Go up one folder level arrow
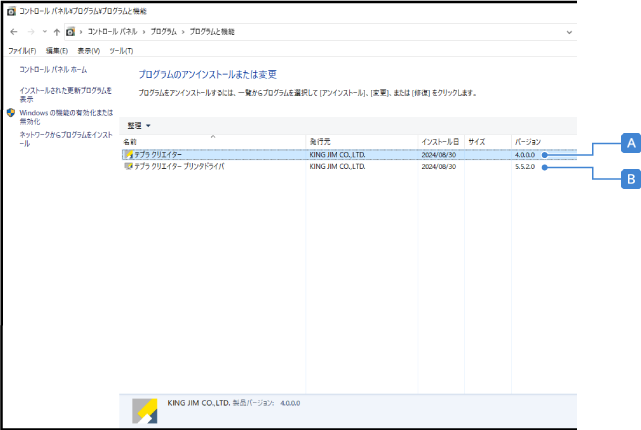This screenshot has height=430, width=641. pos(56,32)
